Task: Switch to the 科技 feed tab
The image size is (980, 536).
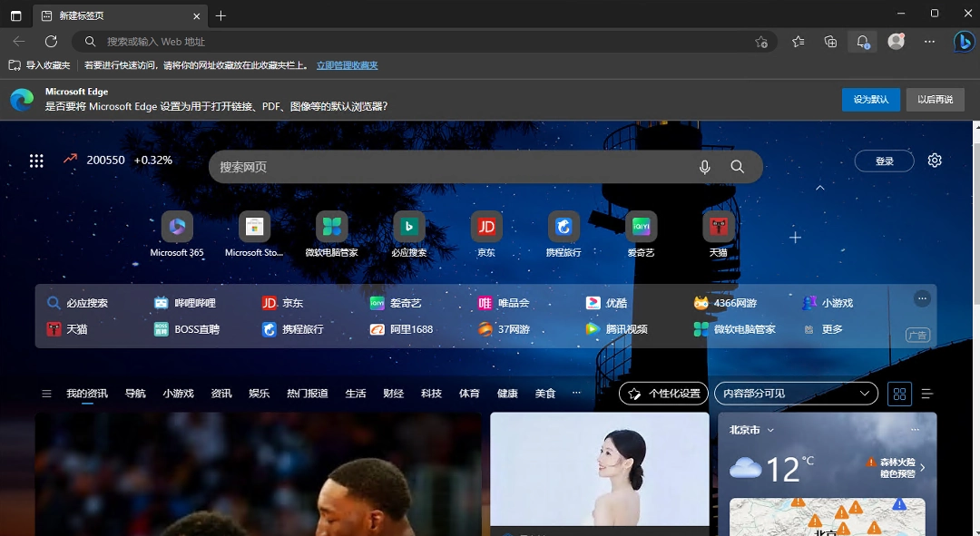Action: click(431, 394)
